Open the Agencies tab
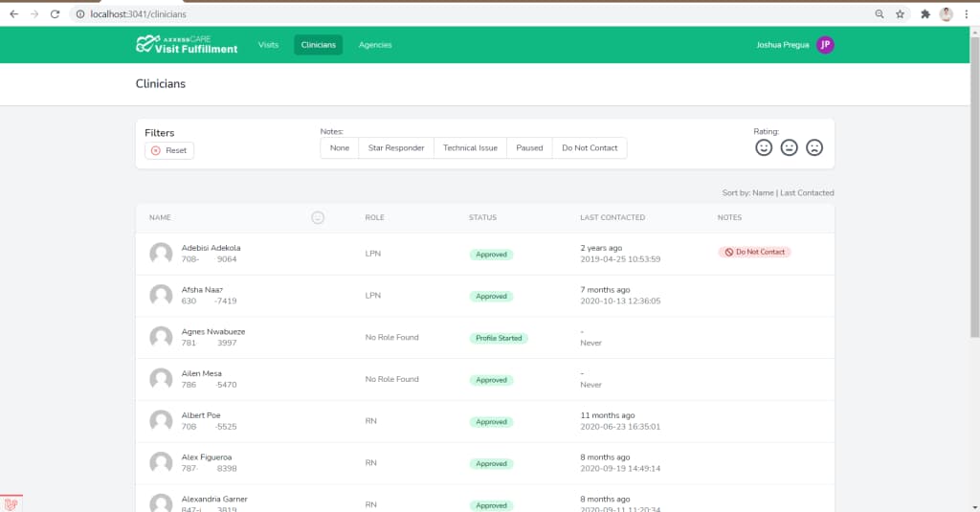Image resolution: width=980 pixels, height=512 pixels. click(375, 44)
